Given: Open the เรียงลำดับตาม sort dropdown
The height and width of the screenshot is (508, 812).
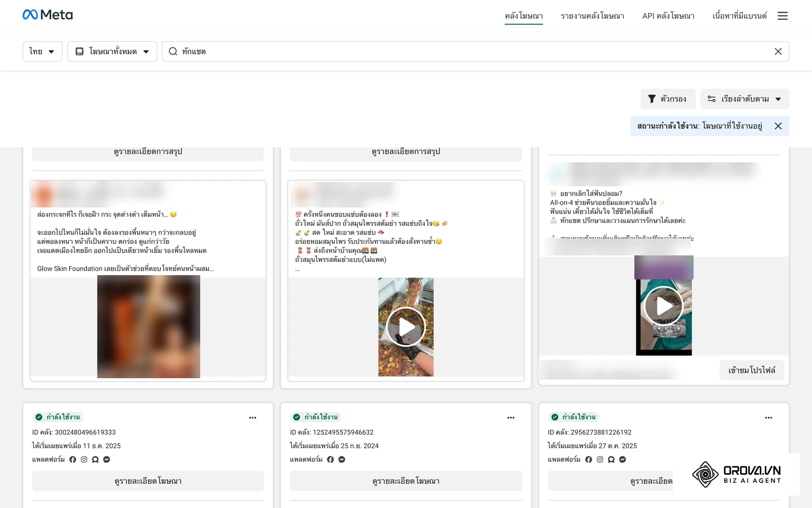Looking at the screenshot, I should click(745, 99).
